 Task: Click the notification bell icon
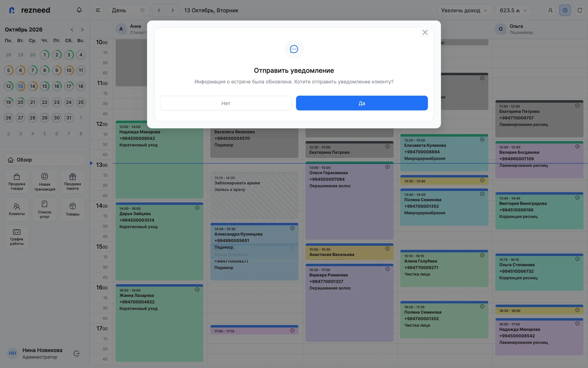coord(79,10)
